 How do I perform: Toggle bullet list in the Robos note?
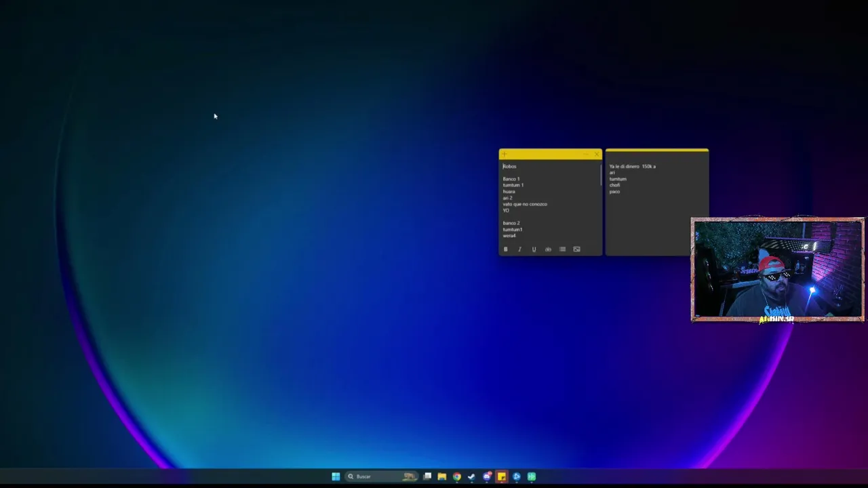pos(562,249)
